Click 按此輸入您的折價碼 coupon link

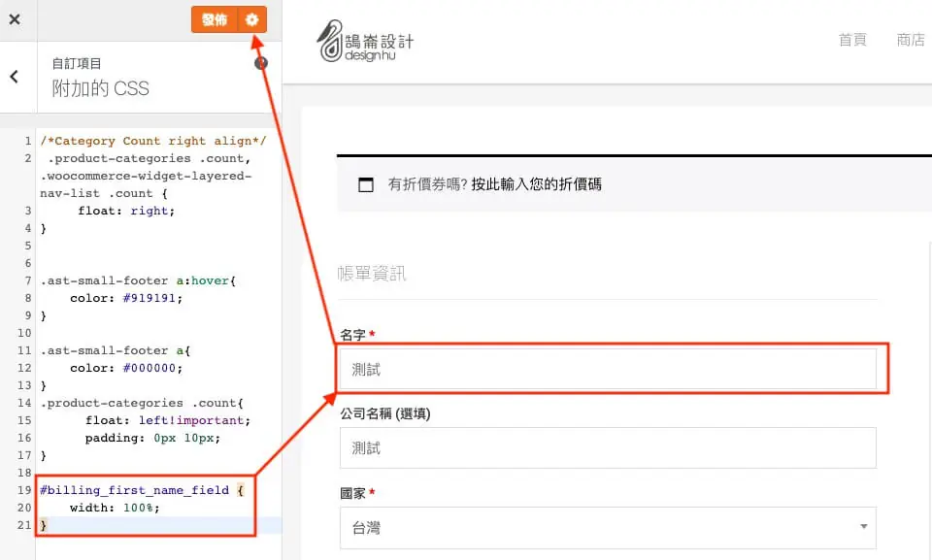coord(536,184)
